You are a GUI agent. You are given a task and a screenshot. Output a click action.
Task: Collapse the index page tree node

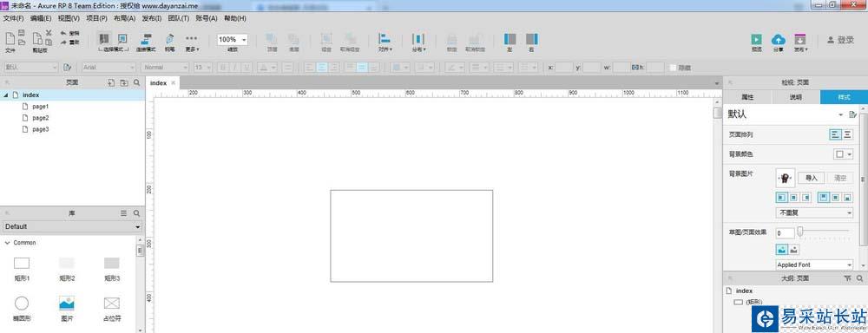(5, 95)
